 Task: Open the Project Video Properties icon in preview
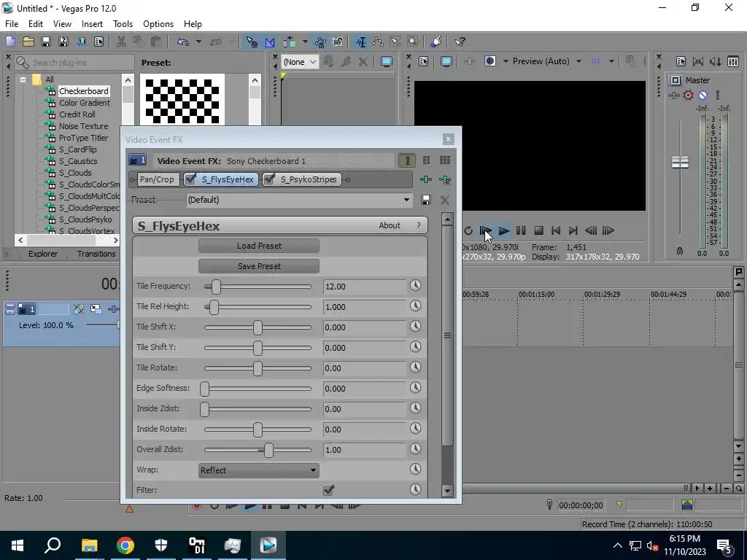pyautogui.click(x=424, y=61)
